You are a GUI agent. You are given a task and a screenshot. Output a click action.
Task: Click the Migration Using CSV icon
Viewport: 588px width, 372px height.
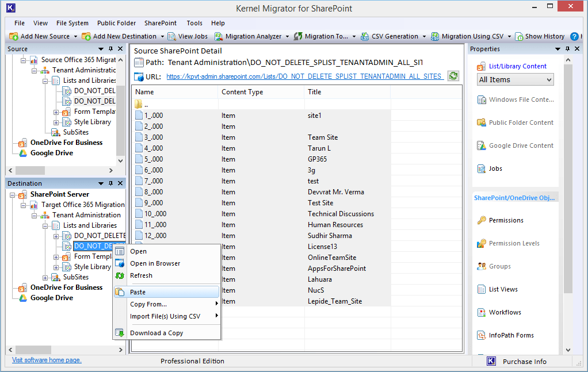point(435,36)
